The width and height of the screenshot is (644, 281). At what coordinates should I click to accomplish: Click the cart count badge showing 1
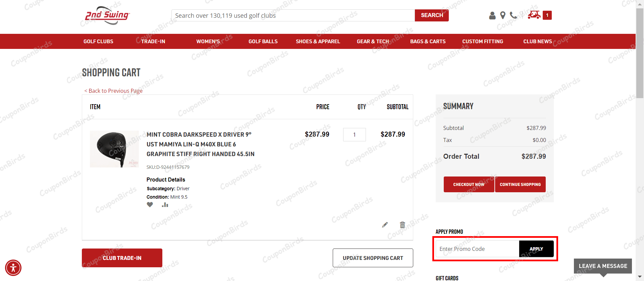click(547, 15)
